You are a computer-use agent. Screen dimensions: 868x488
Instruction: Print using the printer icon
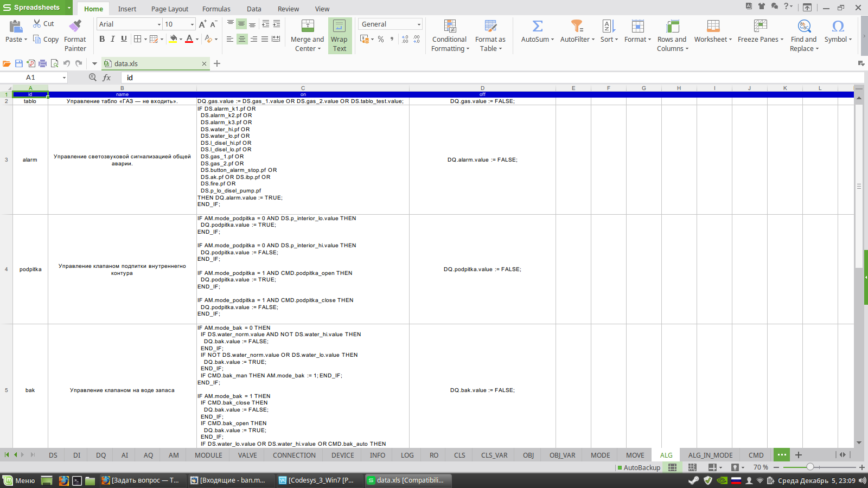(42, 63)
